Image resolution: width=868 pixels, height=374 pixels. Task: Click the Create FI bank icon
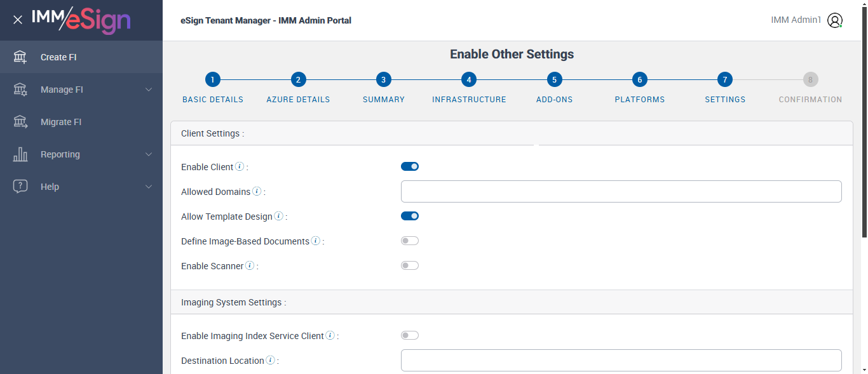[20, 57]
